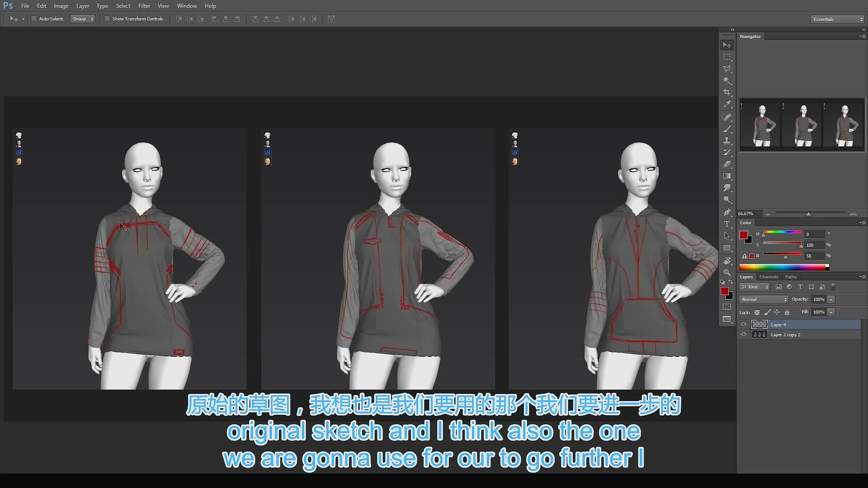
Task: Click the lock all layer button
Action: (x=787, y=312)
